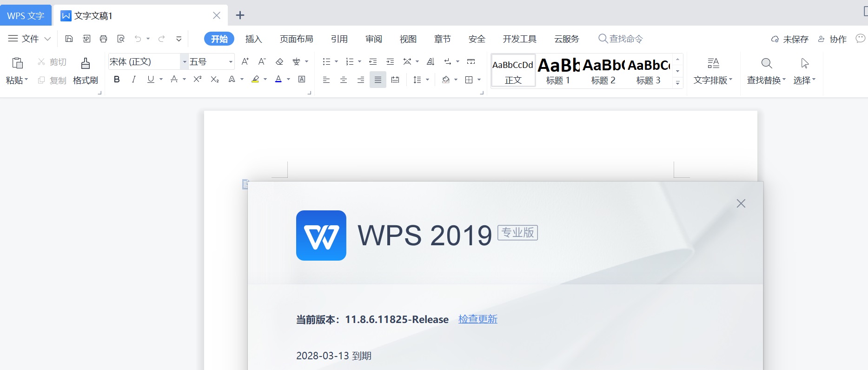The height and width of the screenshot is (370, 868).
Task: Click the Character border icon
Action: [302, 80]
